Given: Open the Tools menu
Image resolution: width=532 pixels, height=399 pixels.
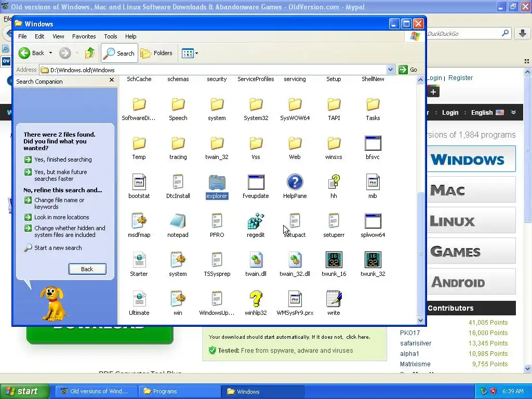Looking at the screenshot, I should click(110, 36).
